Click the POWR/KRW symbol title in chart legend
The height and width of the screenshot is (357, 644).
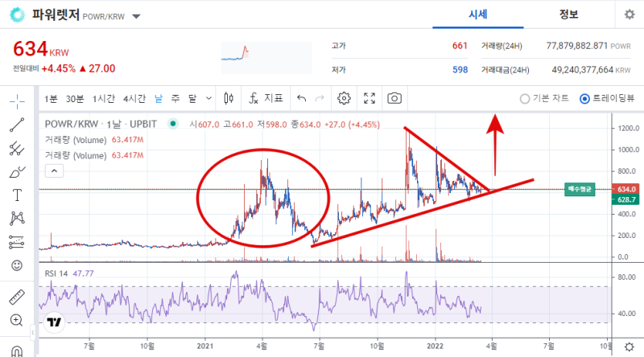101,124
